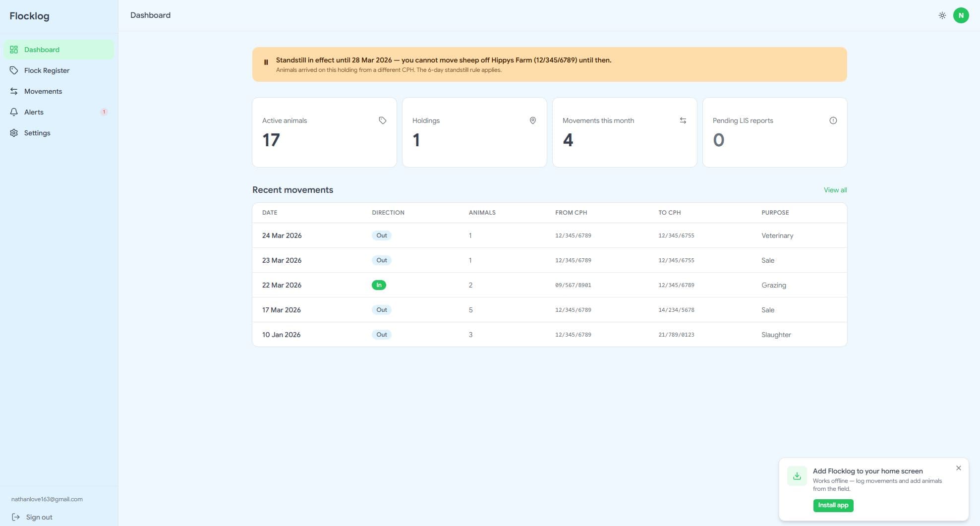Click the Recent movements heading
This screenshot has height=526, width=980.
pyautogui.click(x=293, y=190)
